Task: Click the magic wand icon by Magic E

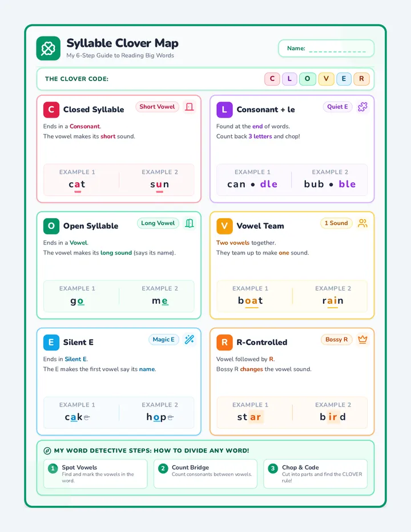Action: point(190,340)
